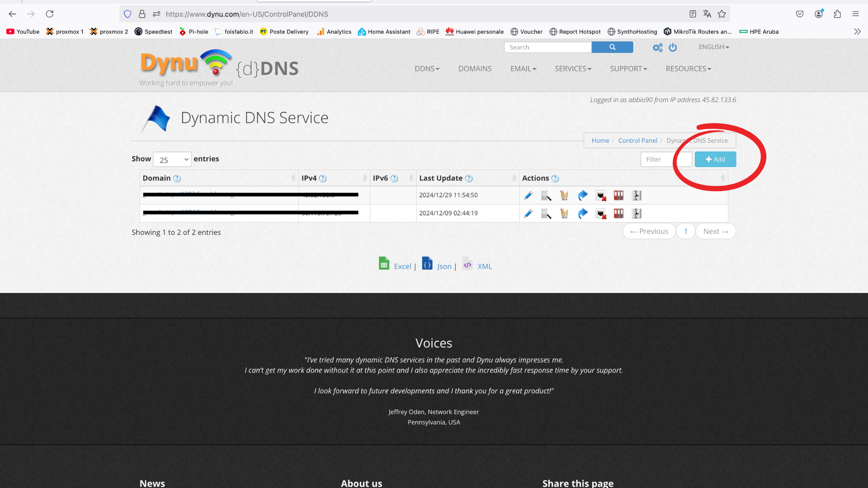Click the blue power logout icon
This screenshot has height=488, width=868.
(x=673, y=47)
